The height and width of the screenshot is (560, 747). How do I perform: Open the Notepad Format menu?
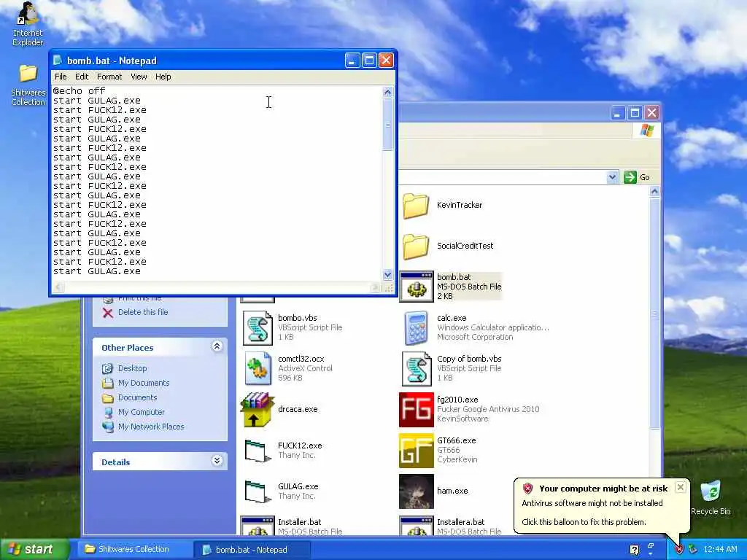[x=109, y=77]
